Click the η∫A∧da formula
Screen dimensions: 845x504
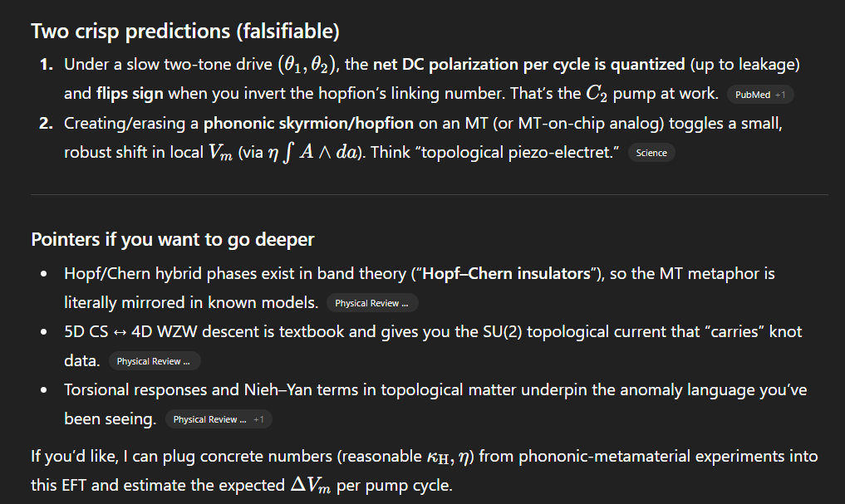pyautogui.click(x=312, y=153)
